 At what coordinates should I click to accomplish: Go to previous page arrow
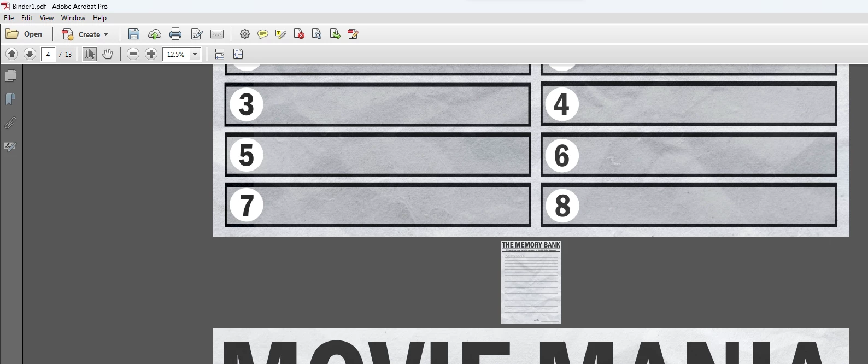(x=11, y=54)
